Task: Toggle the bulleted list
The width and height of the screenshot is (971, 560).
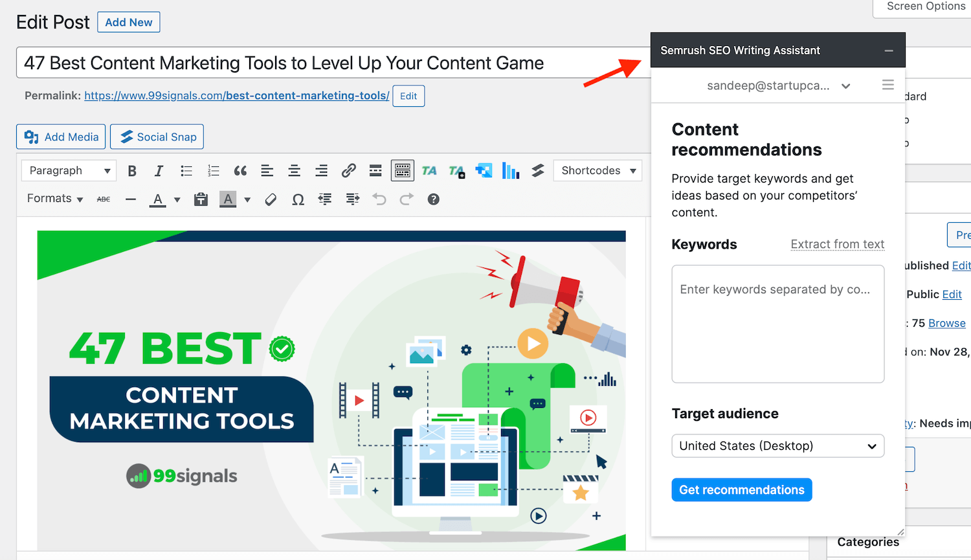Action: tap(186, 171)
